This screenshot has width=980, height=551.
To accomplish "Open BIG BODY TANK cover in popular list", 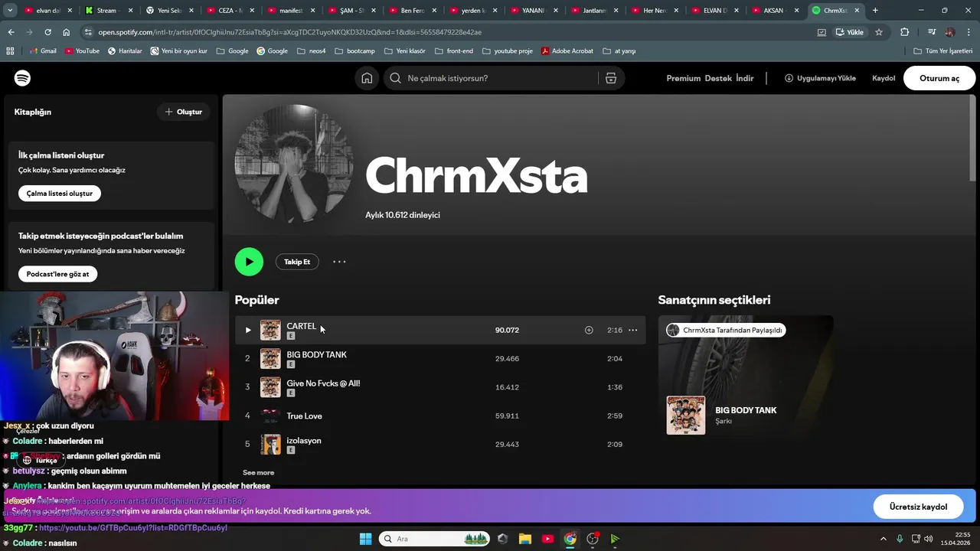I will click(x=270, y=358).
